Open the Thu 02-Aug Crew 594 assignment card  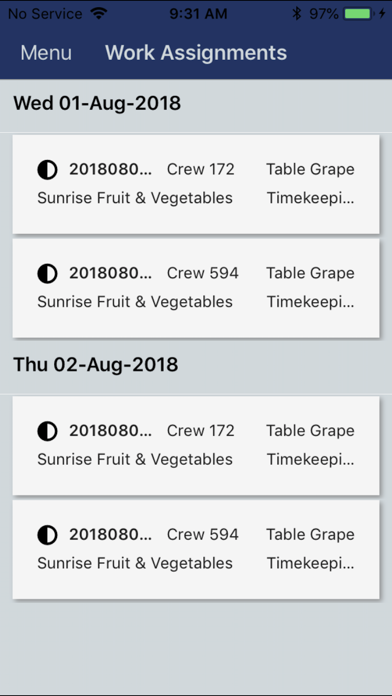[196, 550]
